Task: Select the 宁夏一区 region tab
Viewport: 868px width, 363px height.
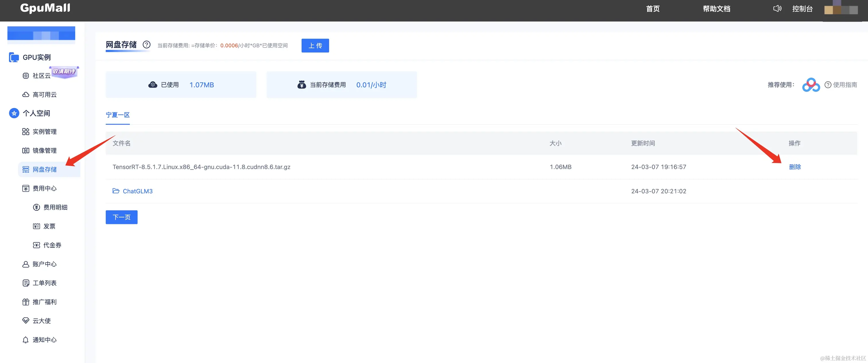Action: 118,115
